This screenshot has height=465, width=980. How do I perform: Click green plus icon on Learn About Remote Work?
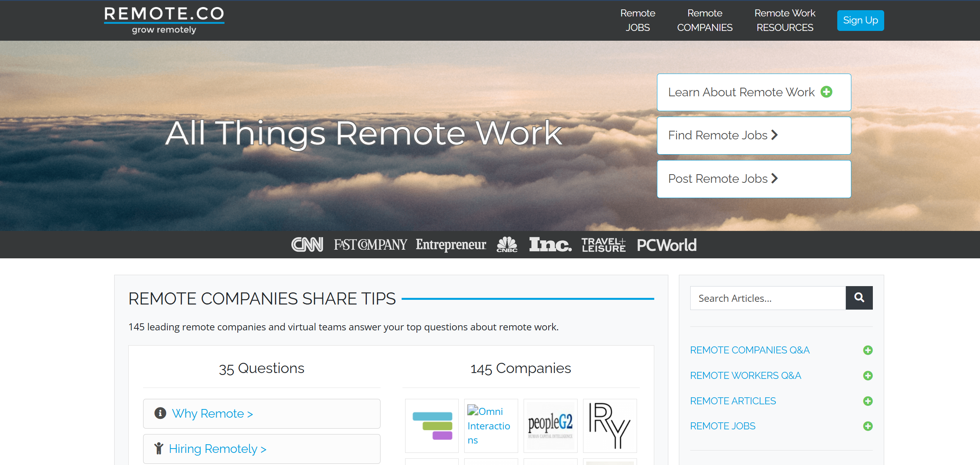826,92
